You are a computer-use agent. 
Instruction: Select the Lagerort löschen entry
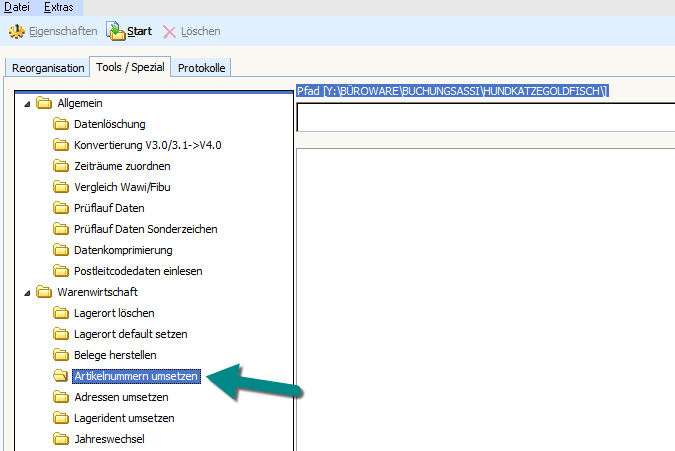click(114, 313)
